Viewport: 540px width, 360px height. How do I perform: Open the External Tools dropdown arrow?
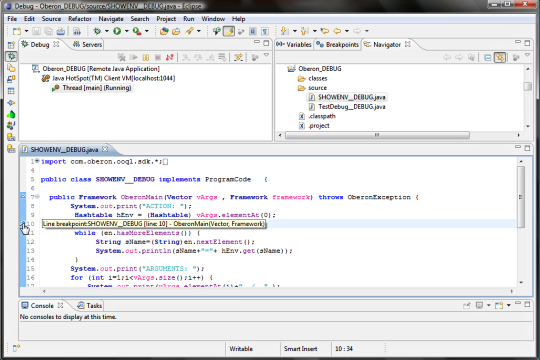[147, 31]
